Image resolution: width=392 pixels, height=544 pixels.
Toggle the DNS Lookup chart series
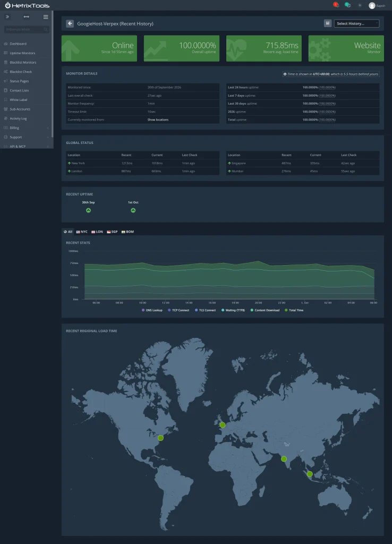tap(152, 310)
